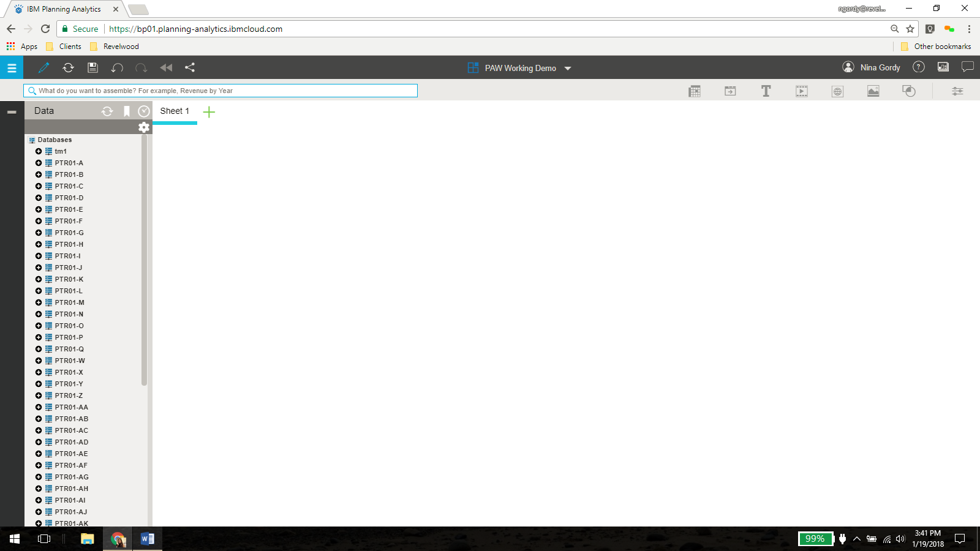Add a new sheet with plus button
Screen dimensions: 980x551
[209, 112]
